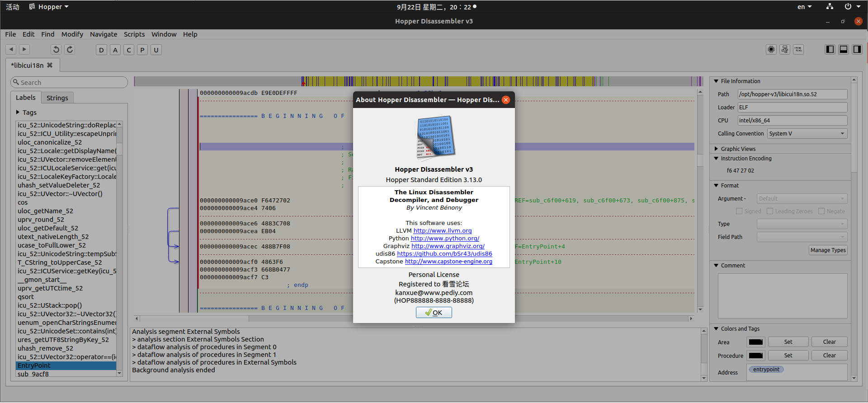The image size is (868, 403).
Task: Pick the Procedure color swatch
Action: tap(756, 356)
